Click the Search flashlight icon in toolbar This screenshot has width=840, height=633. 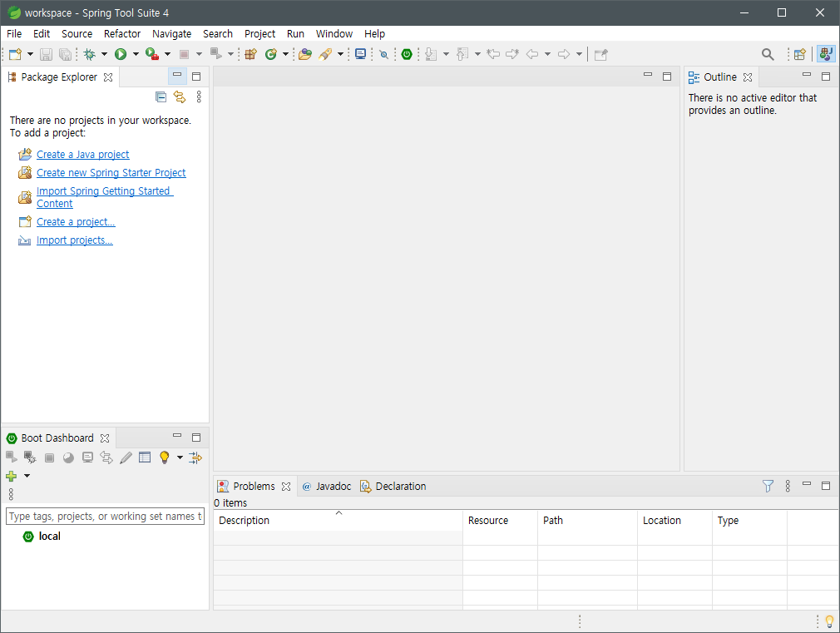(x=325, y=54)
